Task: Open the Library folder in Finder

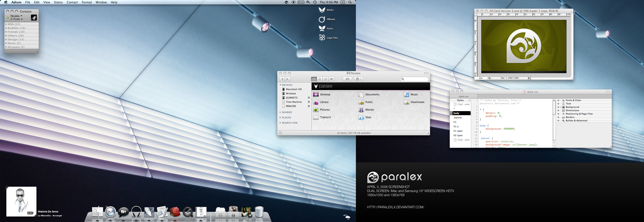Action: click(x=321, y=102)
